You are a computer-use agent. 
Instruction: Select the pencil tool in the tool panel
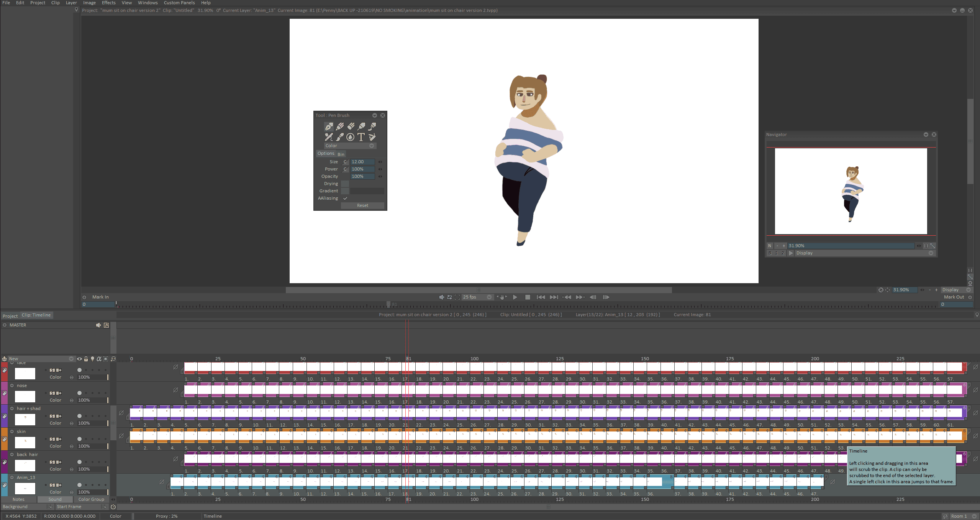[x=340, y=126]
